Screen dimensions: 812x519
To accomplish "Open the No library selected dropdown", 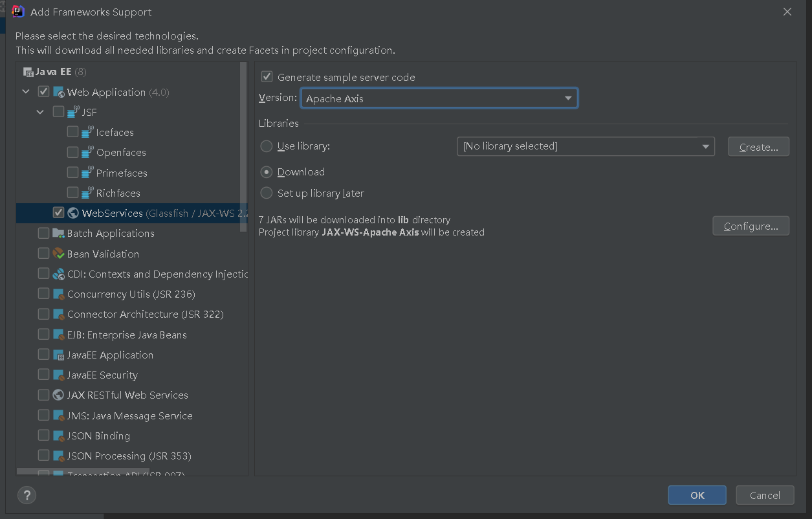I will (586, 146).
